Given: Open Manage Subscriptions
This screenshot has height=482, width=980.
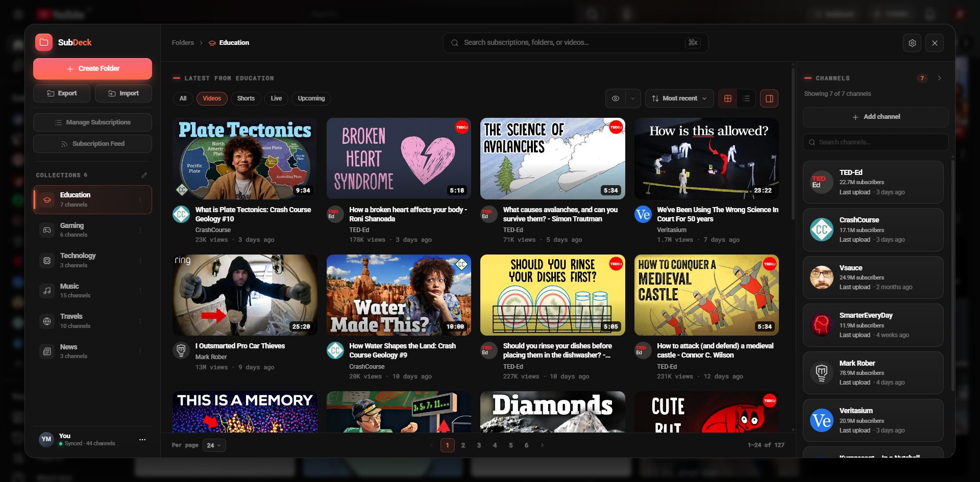Looking at the screenshot, I should point(92,122).
